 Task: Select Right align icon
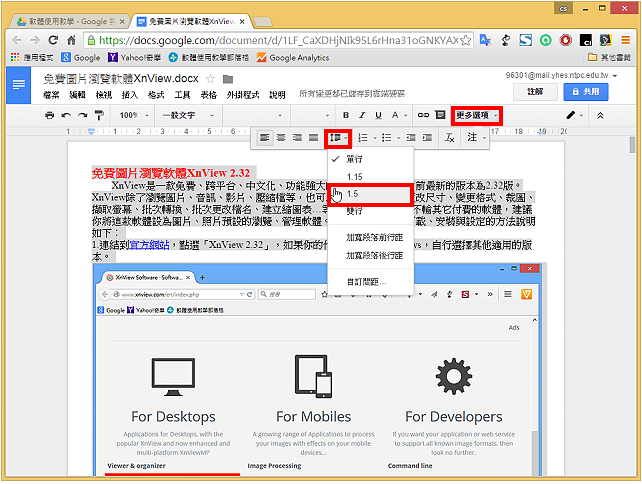pyautogui.click(x=297, y=138)
